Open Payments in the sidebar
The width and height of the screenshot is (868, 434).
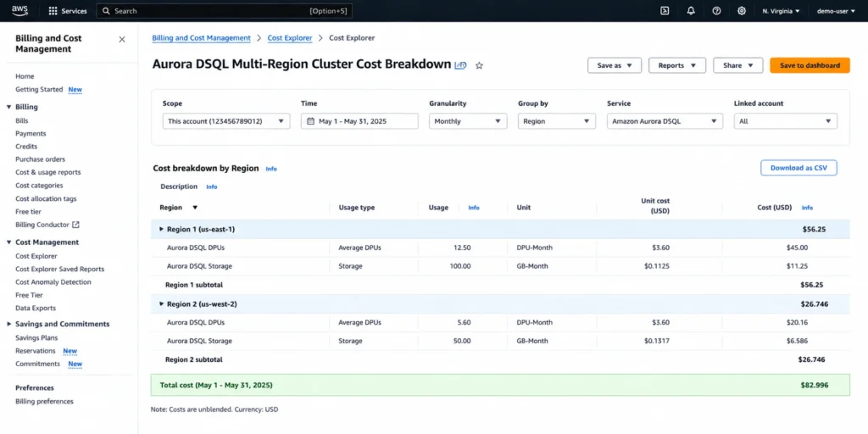coord(31,134)
